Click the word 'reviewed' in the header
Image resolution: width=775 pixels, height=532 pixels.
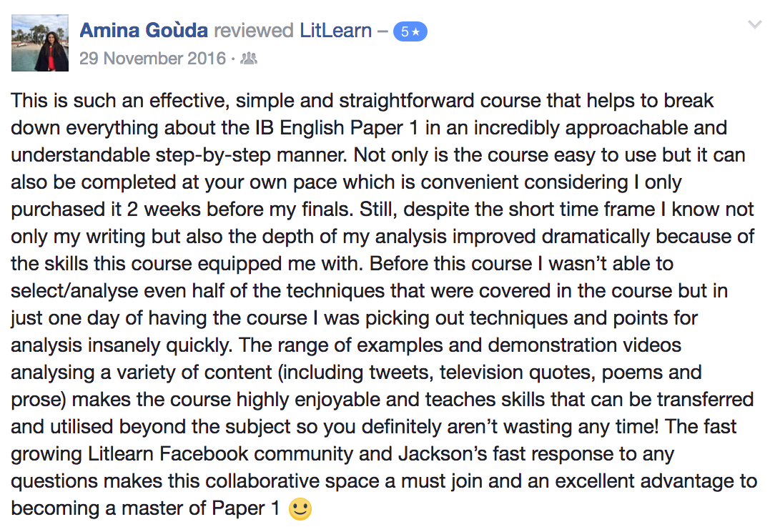coord(254,31)
